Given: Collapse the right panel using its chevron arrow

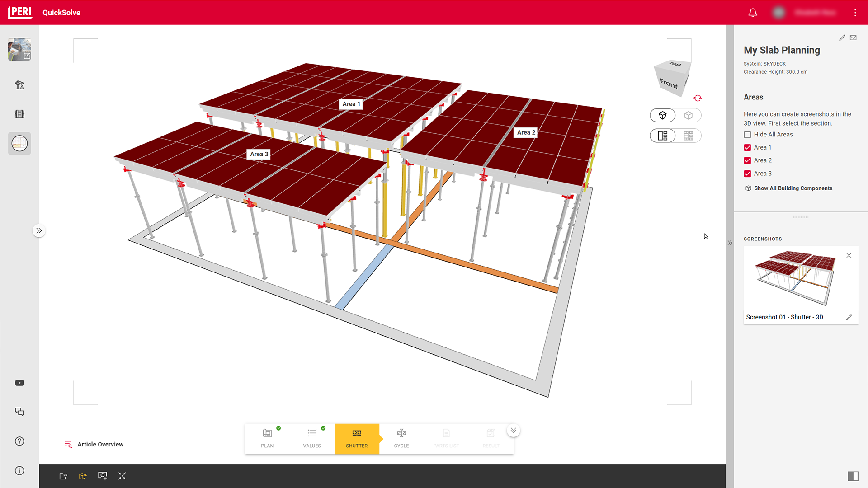Looking at the screenshot, I should click(x=729, y=243).
